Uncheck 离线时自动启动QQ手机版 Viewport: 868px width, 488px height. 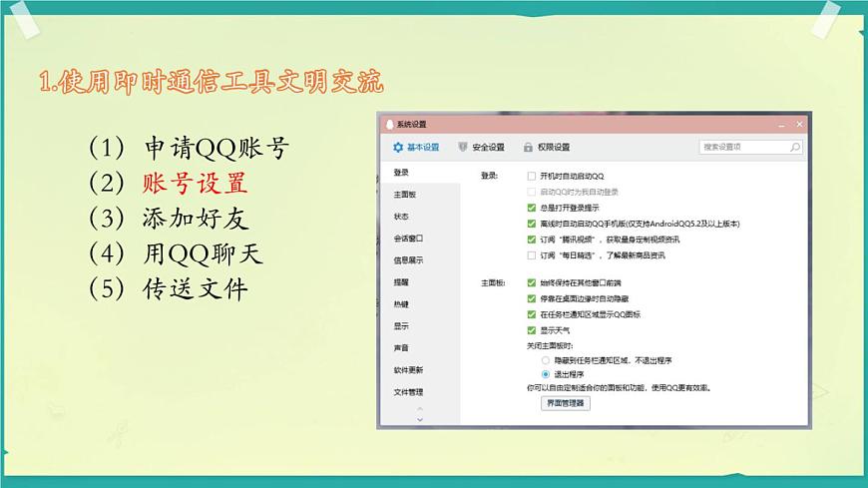pyautogui.click(x=532, y=224)
